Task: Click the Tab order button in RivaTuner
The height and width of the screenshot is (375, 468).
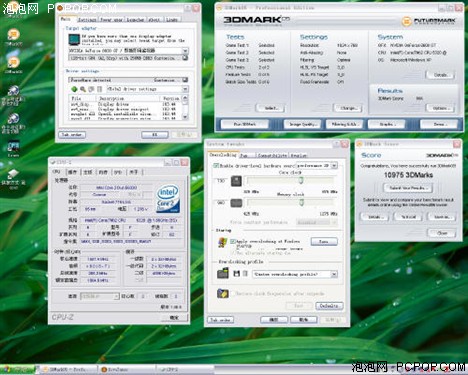Action: tap(72, 135)
